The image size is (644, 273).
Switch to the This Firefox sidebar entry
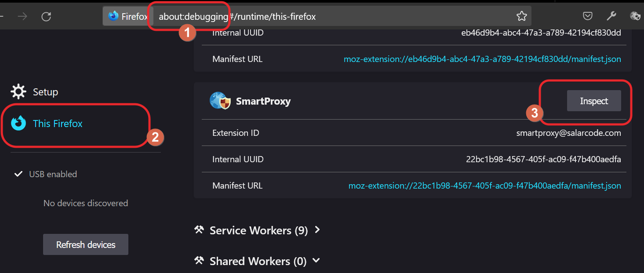pyautogui.click(x=58, y=124)
